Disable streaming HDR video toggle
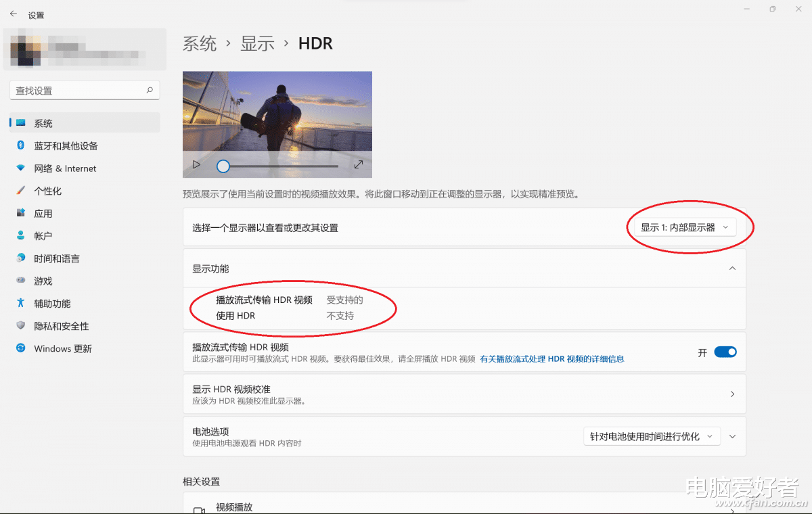 (725, 352)
